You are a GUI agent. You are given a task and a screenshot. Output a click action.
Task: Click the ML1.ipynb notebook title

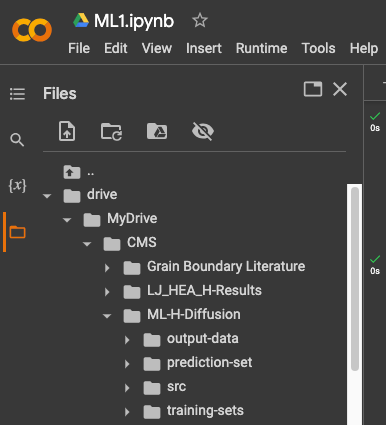pyautogui.click(x=134, y=21)
